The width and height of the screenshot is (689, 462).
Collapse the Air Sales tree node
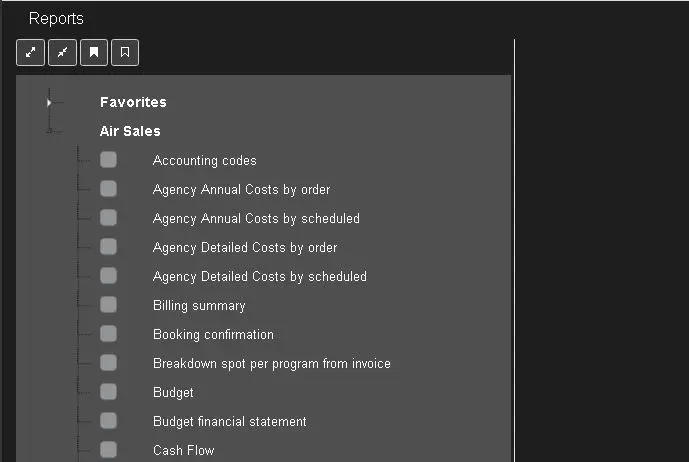point(49,131)
